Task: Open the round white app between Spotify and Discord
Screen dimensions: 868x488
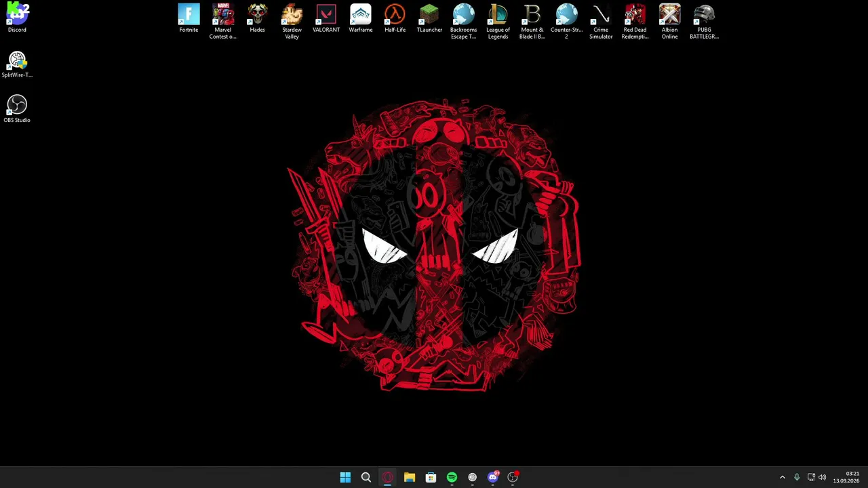Action: (473, 478)
